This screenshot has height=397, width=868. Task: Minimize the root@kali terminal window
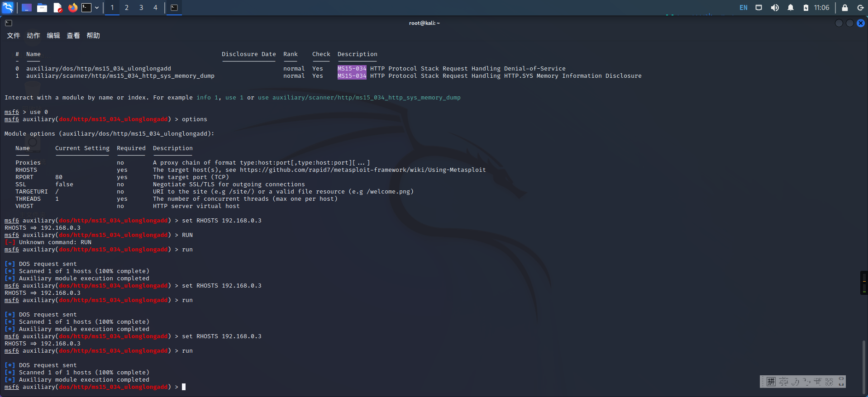(839, 23)
